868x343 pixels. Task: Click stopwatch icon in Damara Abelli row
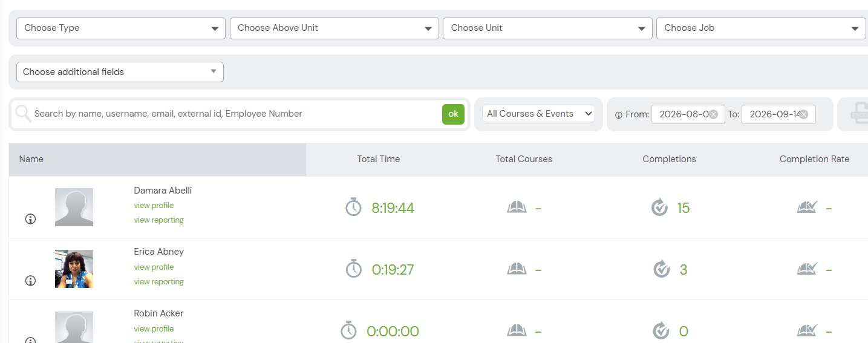(353, 207)
